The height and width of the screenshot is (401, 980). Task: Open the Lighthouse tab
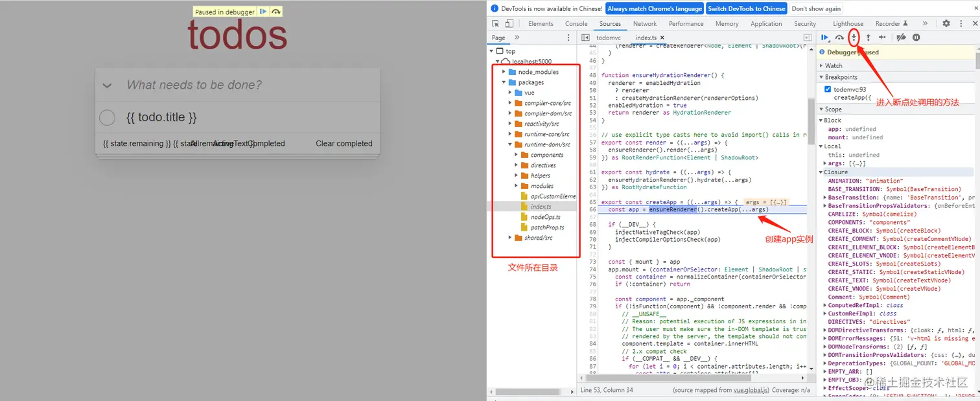(x=848, y=23)
